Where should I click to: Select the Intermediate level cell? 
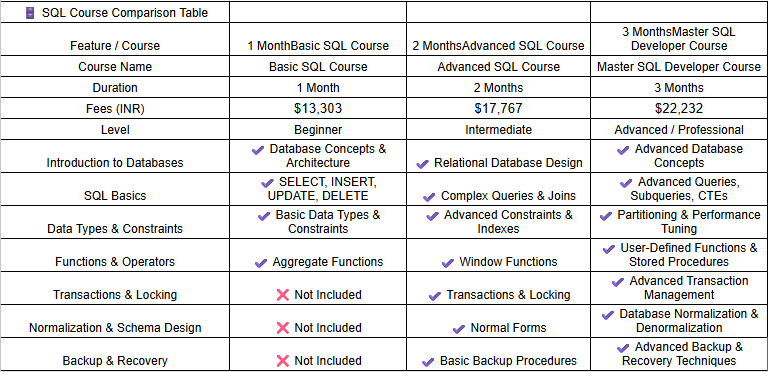tap(498, 129)
